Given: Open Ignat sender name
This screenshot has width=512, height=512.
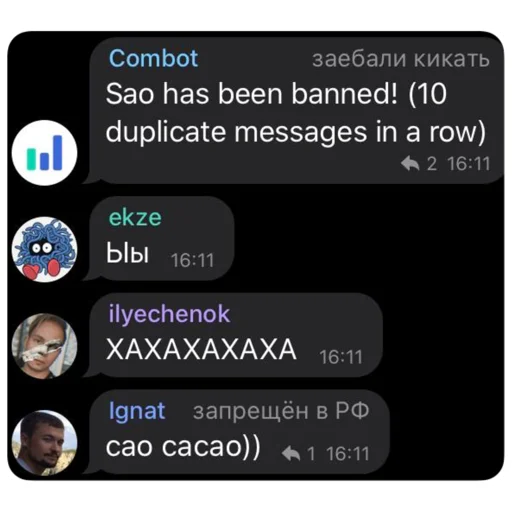Looking at the screenshot, I should (137, 411).
